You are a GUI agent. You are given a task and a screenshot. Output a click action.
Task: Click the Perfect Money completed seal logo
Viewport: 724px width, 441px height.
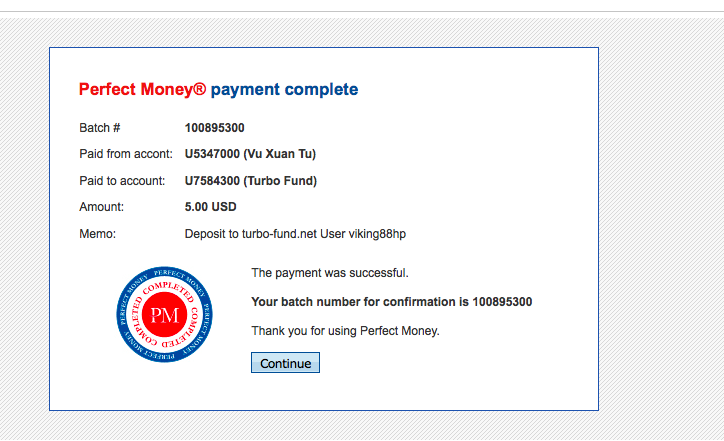coord(164,314)
